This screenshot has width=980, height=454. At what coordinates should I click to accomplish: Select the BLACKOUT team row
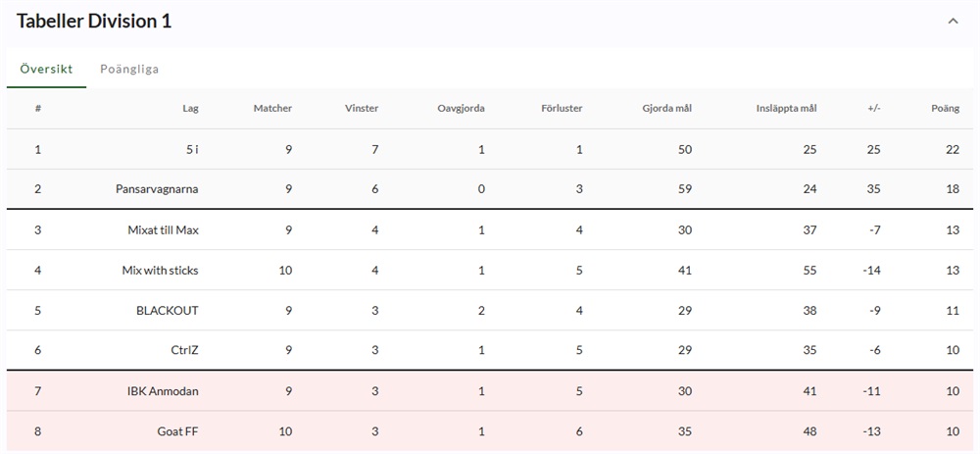[168, 310]
